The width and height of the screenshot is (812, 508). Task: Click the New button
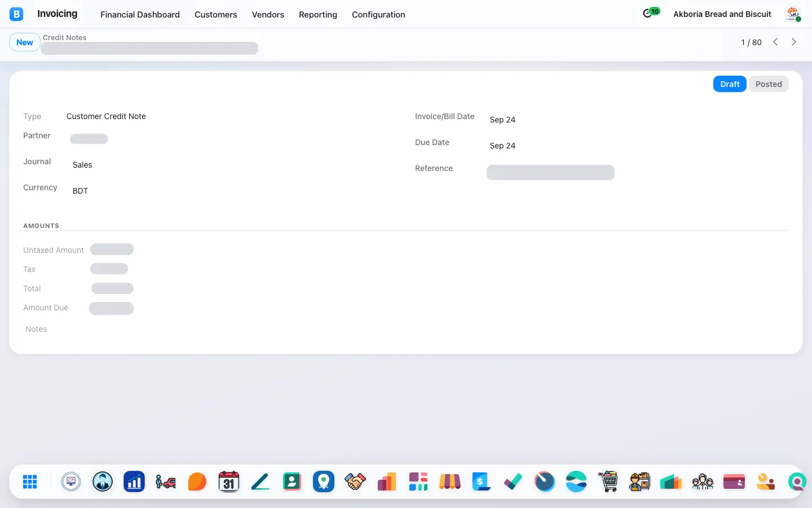pos(25,42)
